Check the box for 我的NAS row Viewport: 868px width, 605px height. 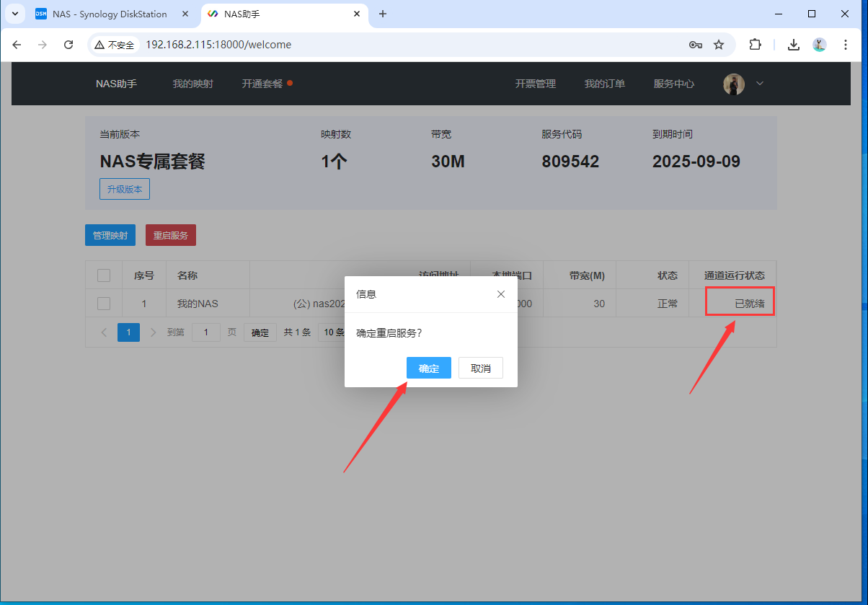pyautogui.click(x=104, y=304)
